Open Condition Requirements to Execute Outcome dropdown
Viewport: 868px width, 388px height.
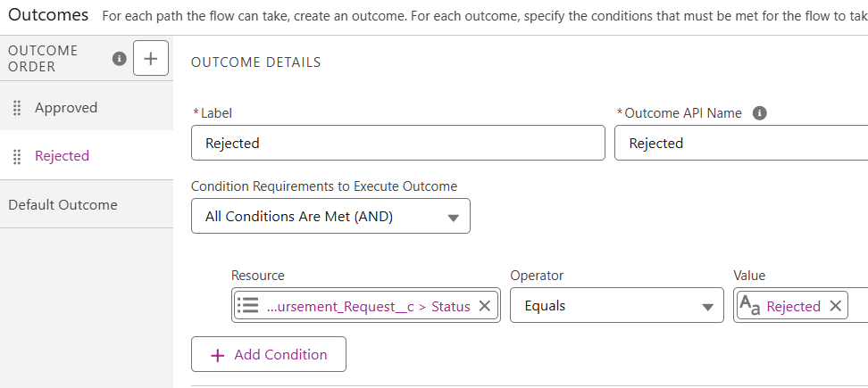pyautogui.click(x=330, y=216)
